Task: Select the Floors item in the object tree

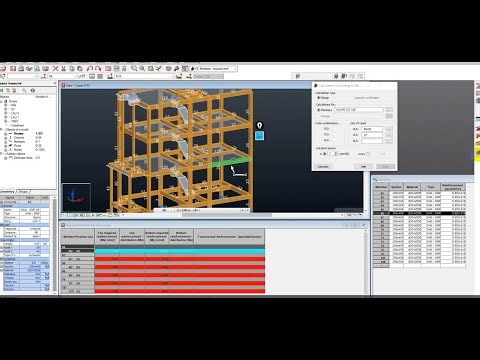Action: 17,146
